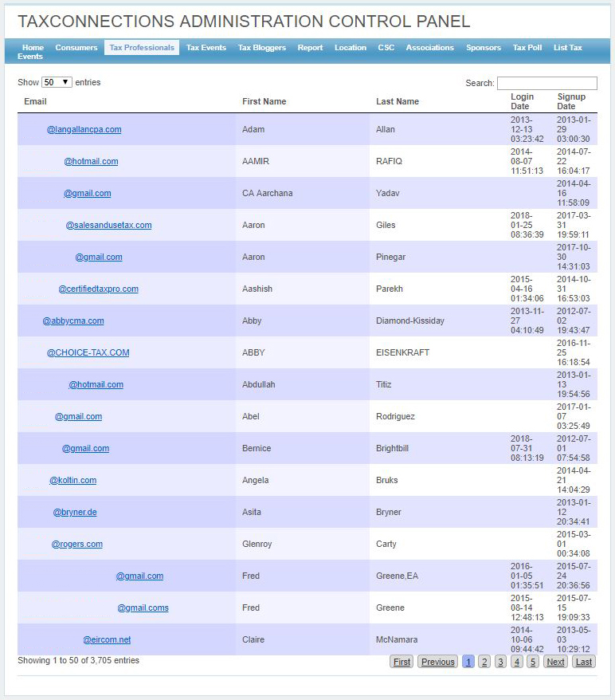Open the @salesandusetax.com email link
The width and height of the screenshot is (615, 700).
click(x=109, y=225)
